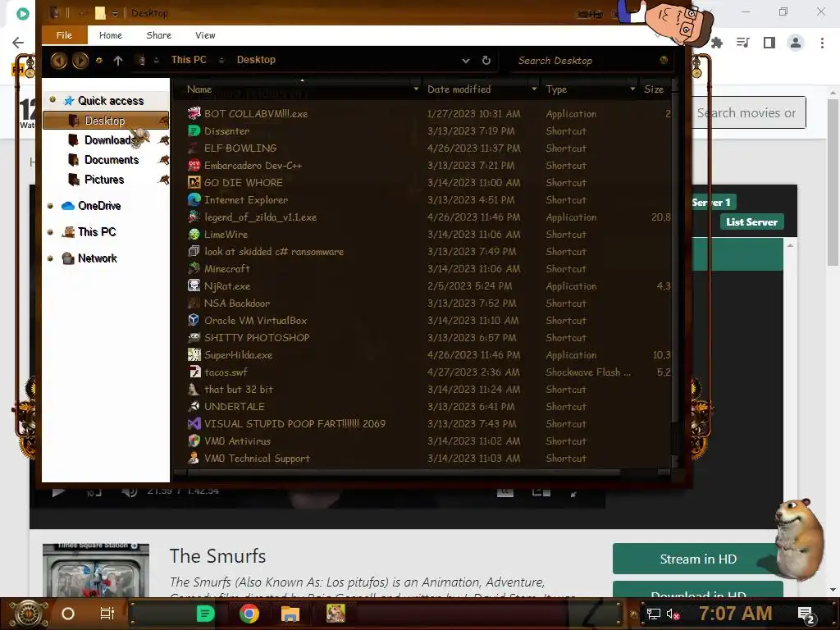The height and width of the screenshot is (630, 840).
Task: Go back with Explorer back arrow
Action: click(x=59, y=60)
